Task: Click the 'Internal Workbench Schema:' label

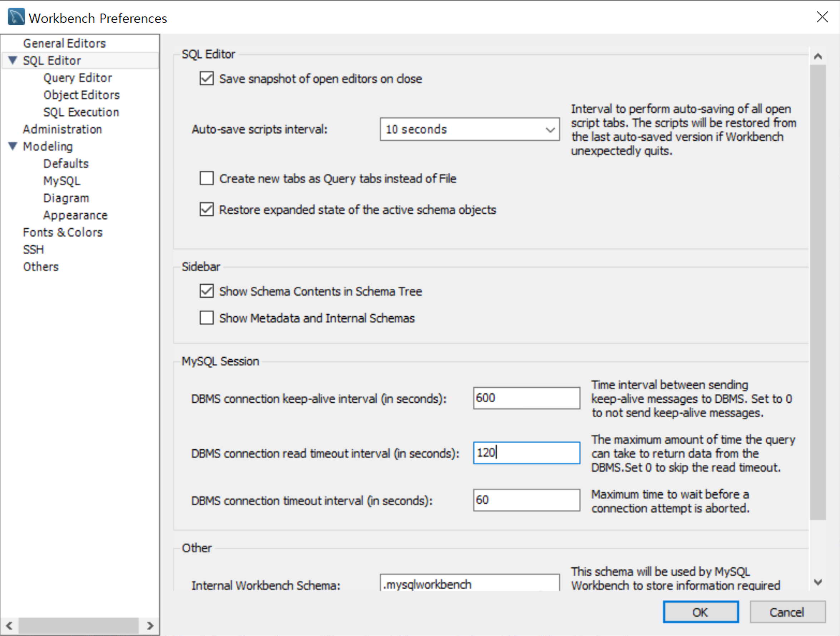Action: click(266, 586)
